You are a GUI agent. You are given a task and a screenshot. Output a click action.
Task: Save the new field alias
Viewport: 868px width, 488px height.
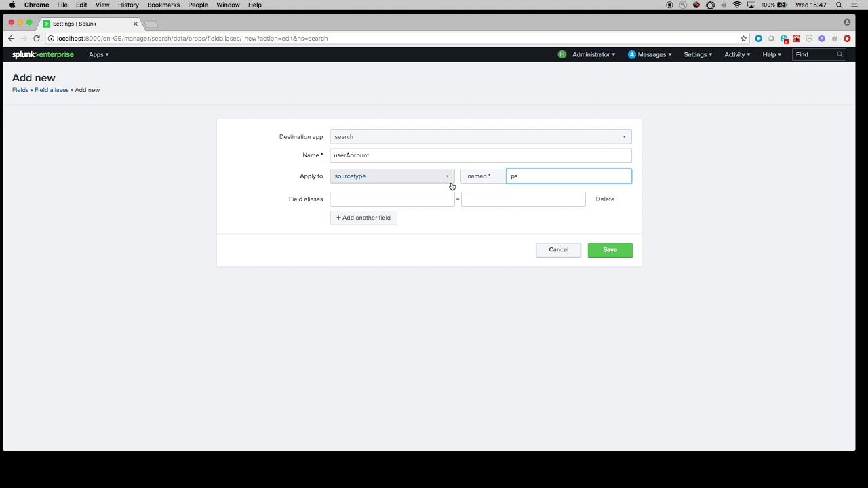point(610,250)
